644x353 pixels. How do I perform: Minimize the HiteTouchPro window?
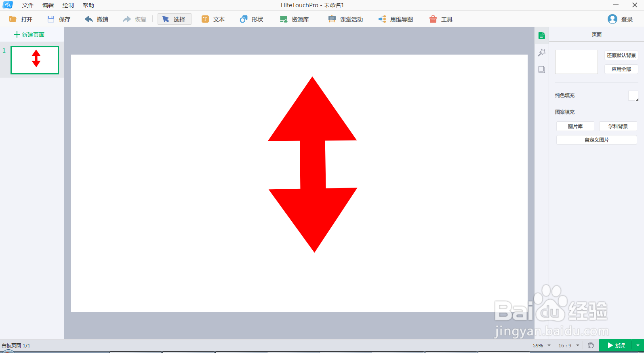coord(616,5)
